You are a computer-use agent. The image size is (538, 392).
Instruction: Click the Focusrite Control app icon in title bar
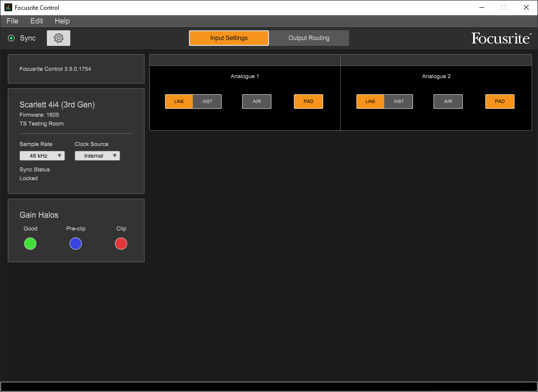(8, 7)
